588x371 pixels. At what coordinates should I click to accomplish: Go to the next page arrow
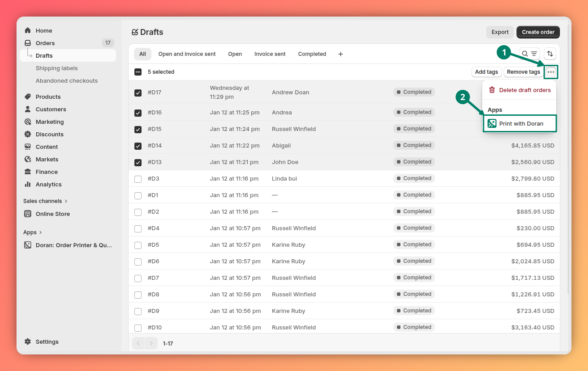[151, 343]
